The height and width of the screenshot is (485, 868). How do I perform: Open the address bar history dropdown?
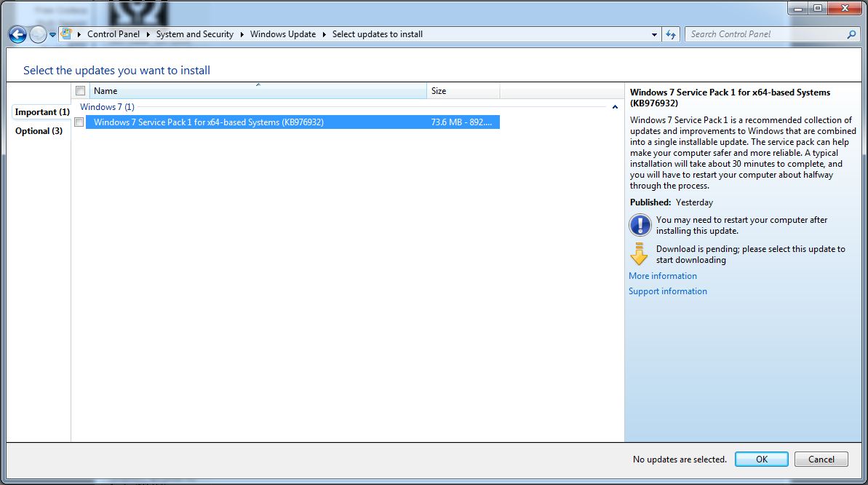(x=654, y=34)
